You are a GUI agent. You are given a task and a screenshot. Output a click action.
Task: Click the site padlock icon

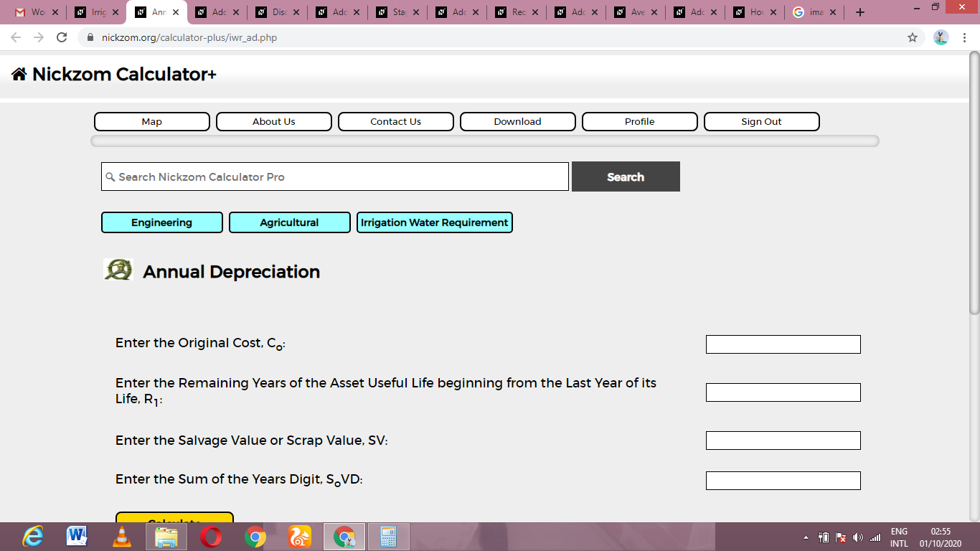90,37
